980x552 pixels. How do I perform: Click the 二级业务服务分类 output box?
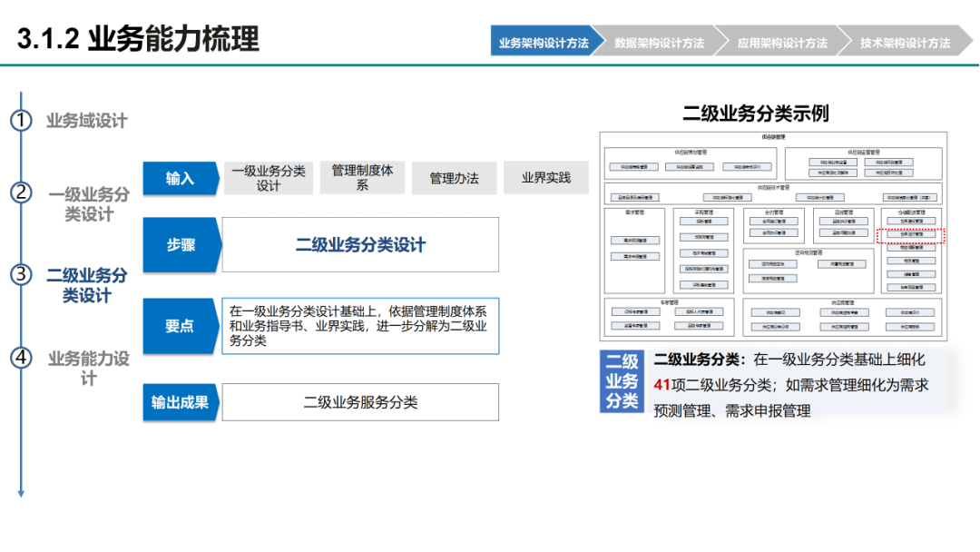pos(360,402)
